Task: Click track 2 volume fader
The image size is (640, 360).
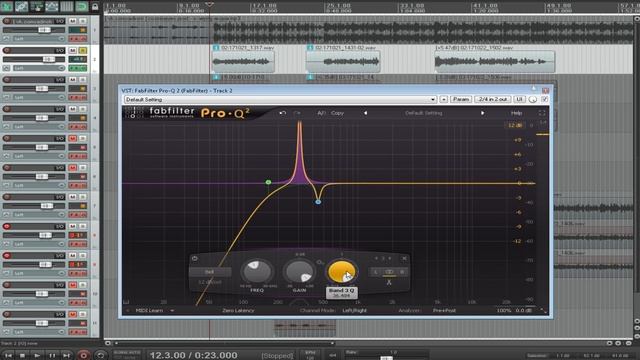Action: (49, 59)
